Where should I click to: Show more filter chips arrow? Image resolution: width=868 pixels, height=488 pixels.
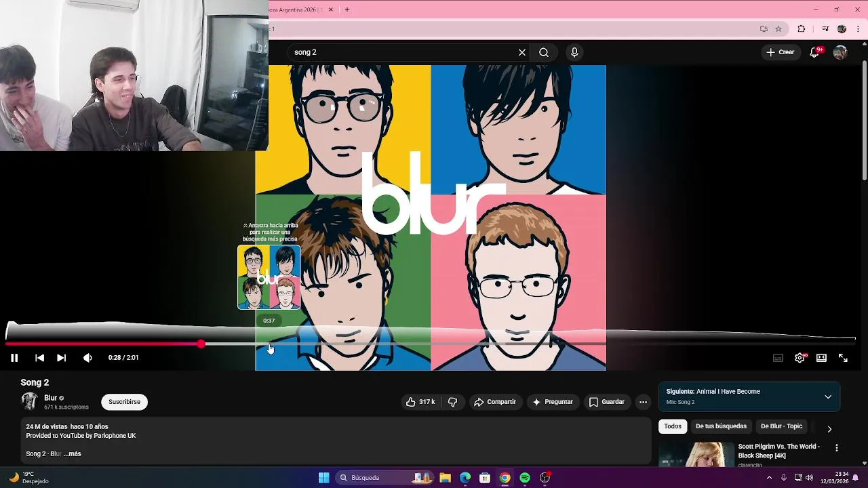pos(829,429)
